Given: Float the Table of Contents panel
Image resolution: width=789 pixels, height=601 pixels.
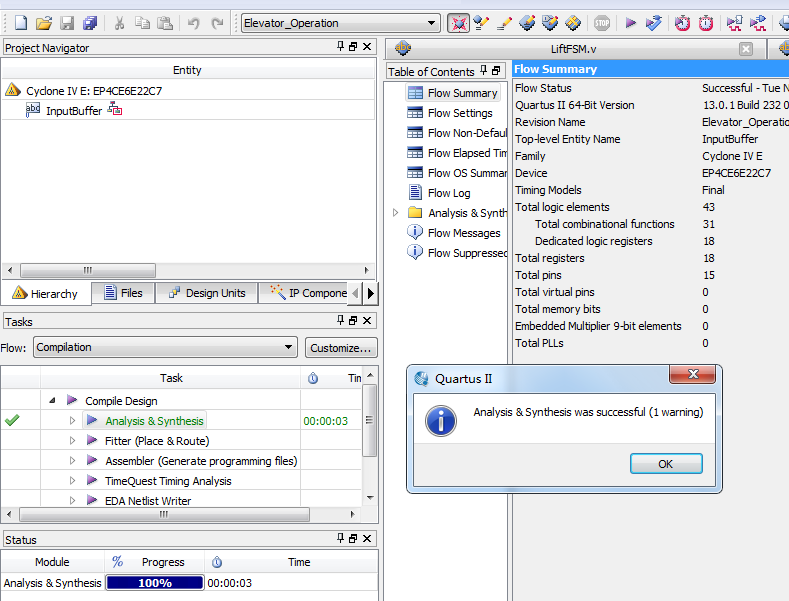Looking at the screenshot, I should [496, 70].
